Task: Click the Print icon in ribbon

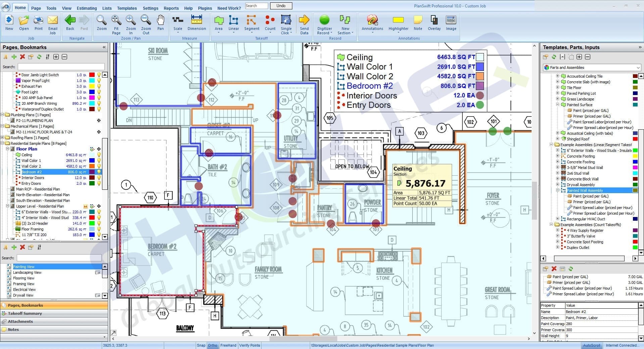Action: [39, 23]
